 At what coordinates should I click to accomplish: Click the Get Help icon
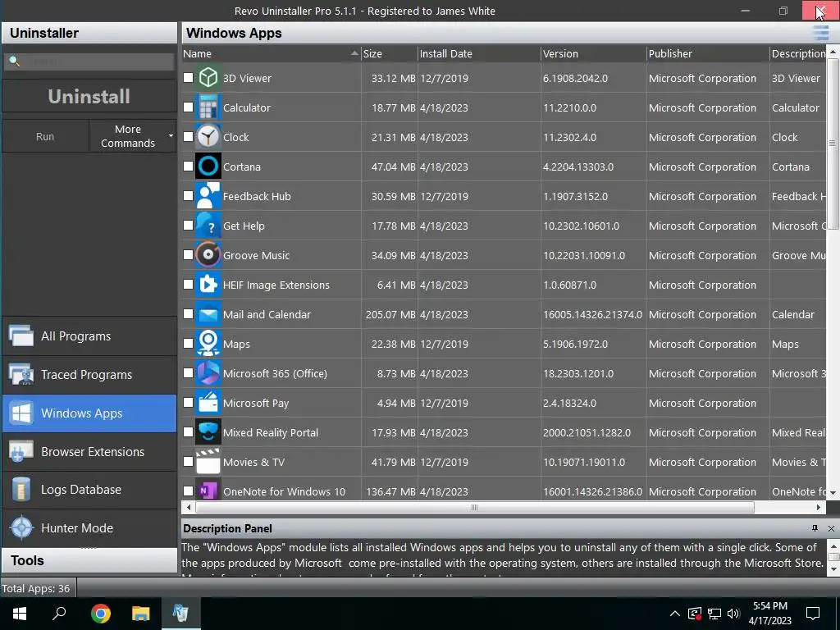pyautogui.click(x=208, y=226)
